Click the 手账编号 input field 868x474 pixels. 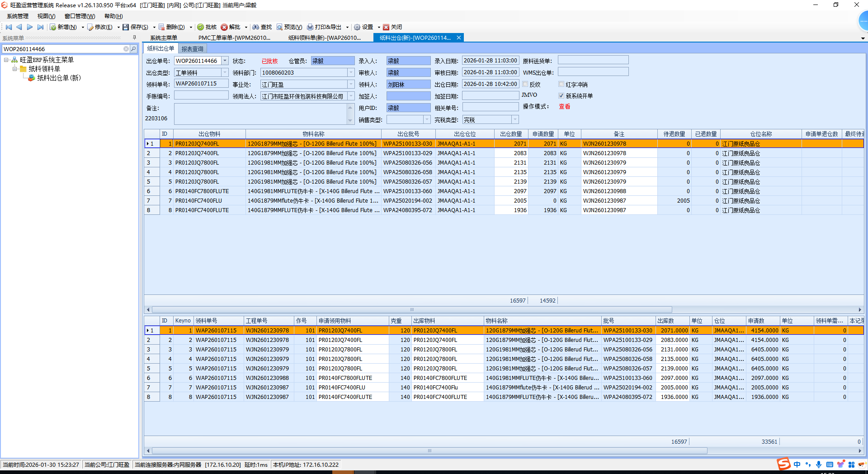(201, 95)
